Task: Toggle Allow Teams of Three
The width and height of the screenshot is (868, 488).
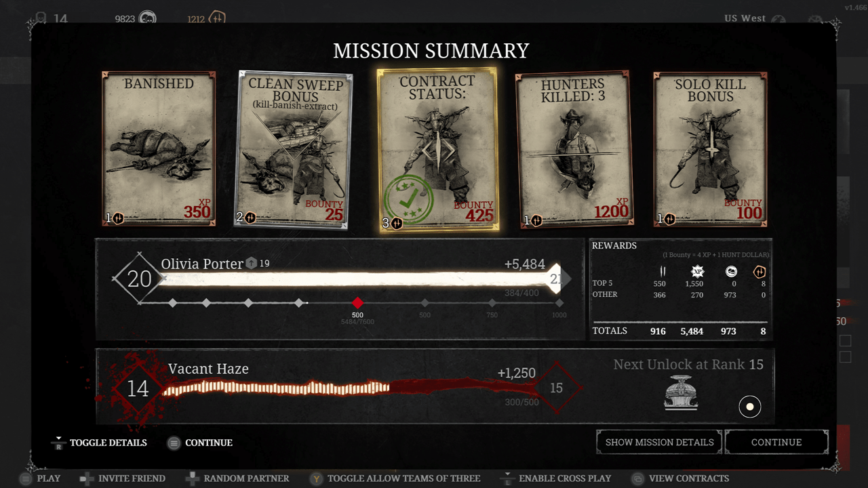Action: tap(395, 479)
